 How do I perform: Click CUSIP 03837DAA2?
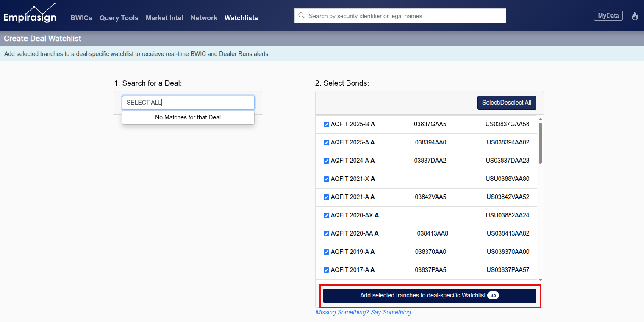click(x=430, y=161)
